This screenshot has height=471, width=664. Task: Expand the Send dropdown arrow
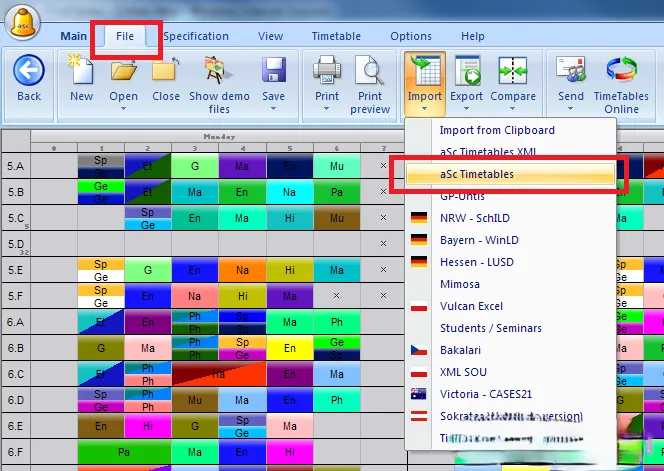click(x=570, y=109)
